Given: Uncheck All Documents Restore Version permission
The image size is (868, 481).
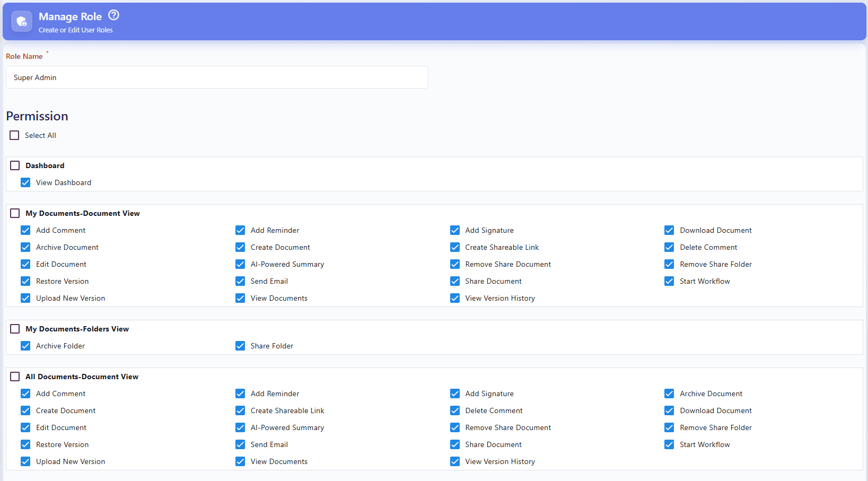Looking at the screenshot, I should pyautogui.click(x=25, y=444).
